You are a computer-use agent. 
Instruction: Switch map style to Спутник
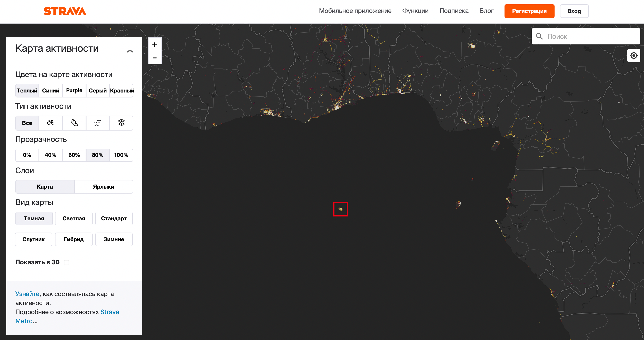34,239
